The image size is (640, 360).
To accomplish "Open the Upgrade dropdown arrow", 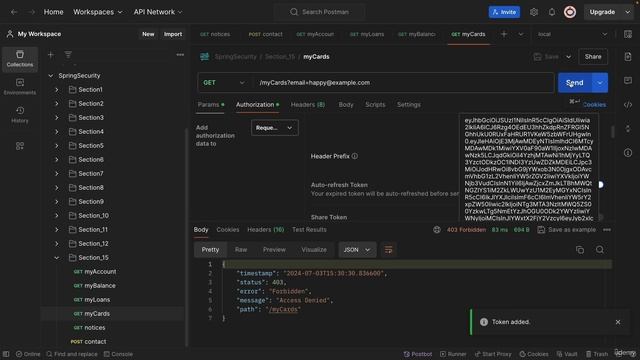I will (627, 12).
